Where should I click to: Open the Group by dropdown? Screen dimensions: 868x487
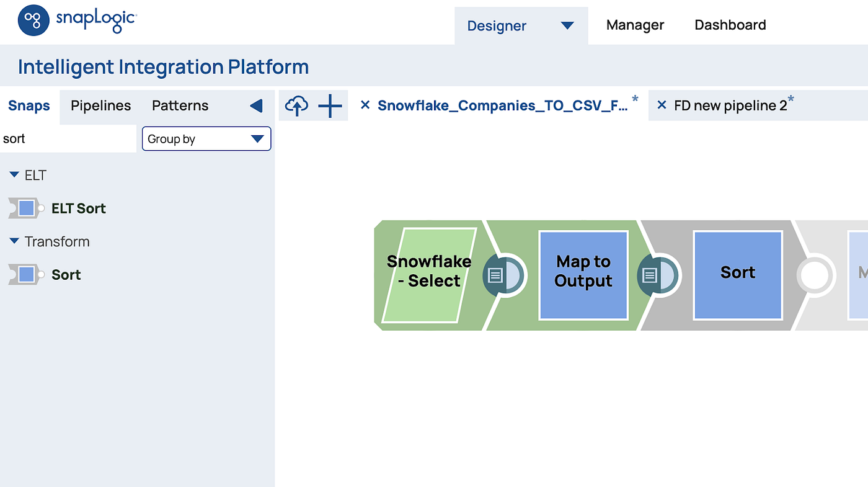click(206, 138)
